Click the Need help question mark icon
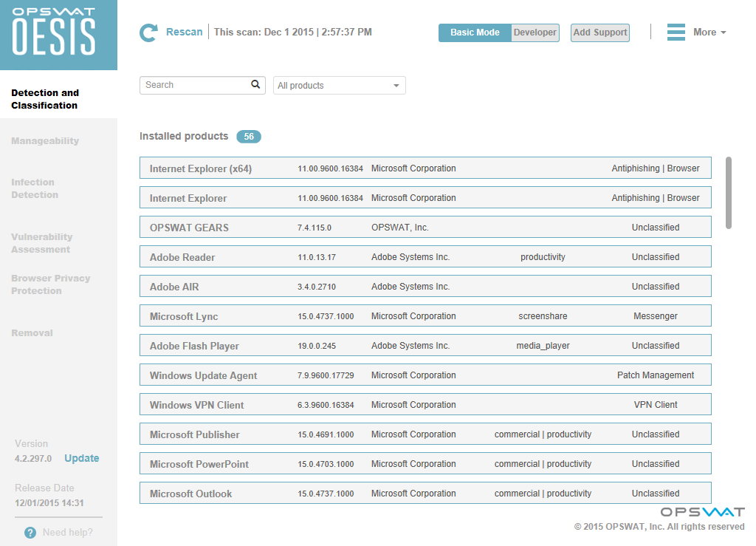Image resolution: width=756 pixels, height=546 pixels. coord(30,533)
